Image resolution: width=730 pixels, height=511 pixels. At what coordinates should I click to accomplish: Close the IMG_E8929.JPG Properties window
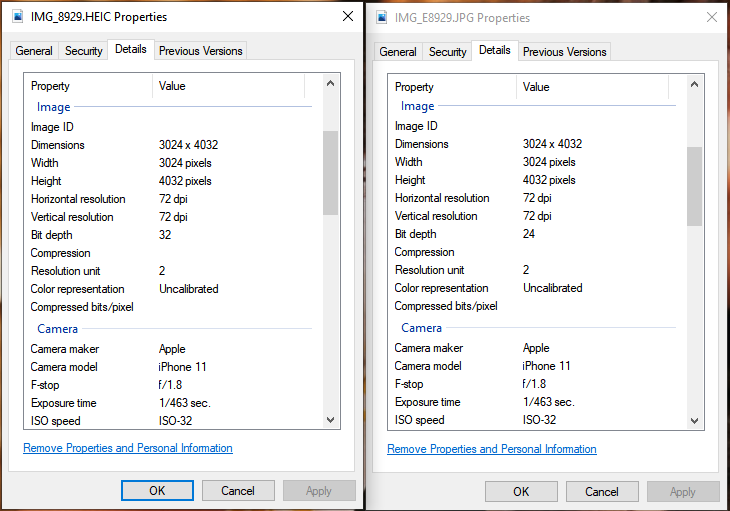pos(711,18)
